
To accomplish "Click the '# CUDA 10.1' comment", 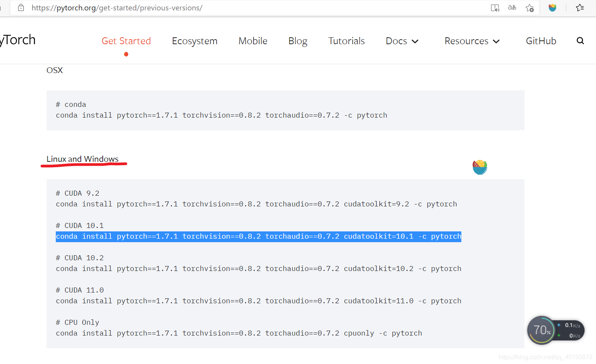I will click(x=80, y=226).
